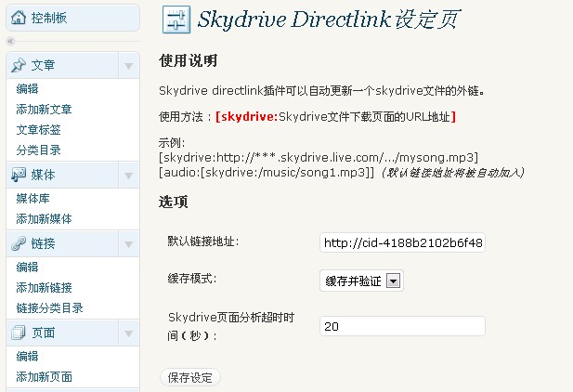Screen dimensions: 573x392
Task: Focus the Skydrive timeout seconds field
Action: [x=402, y=326]
